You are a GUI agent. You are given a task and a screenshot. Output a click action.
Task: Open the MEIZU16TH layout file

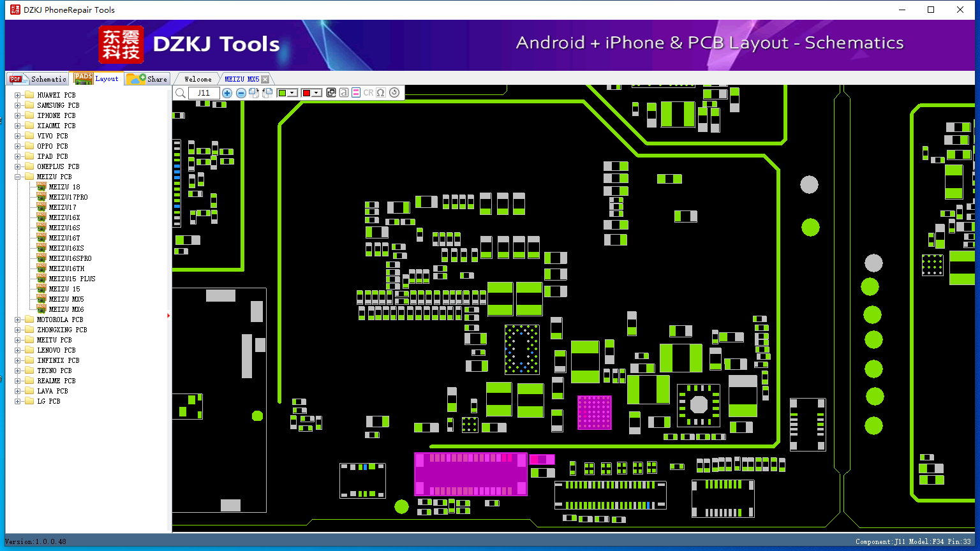click(66, 268)
